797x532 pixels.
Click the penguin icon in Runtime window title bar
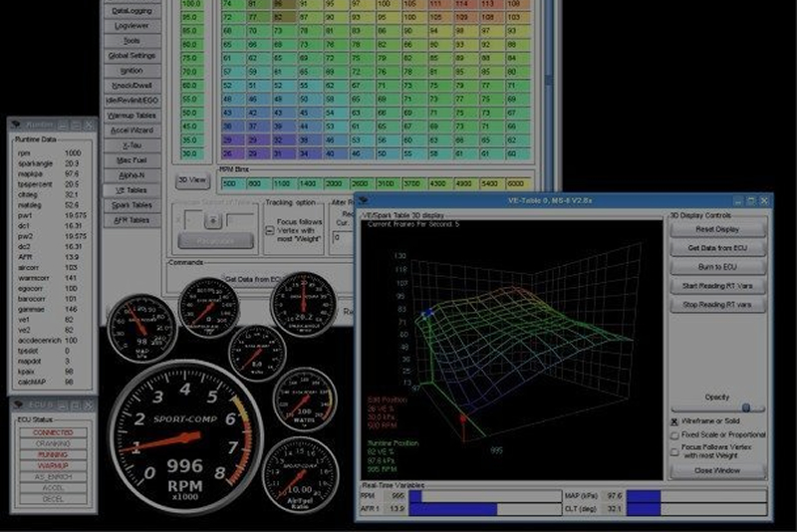point(17,125)
